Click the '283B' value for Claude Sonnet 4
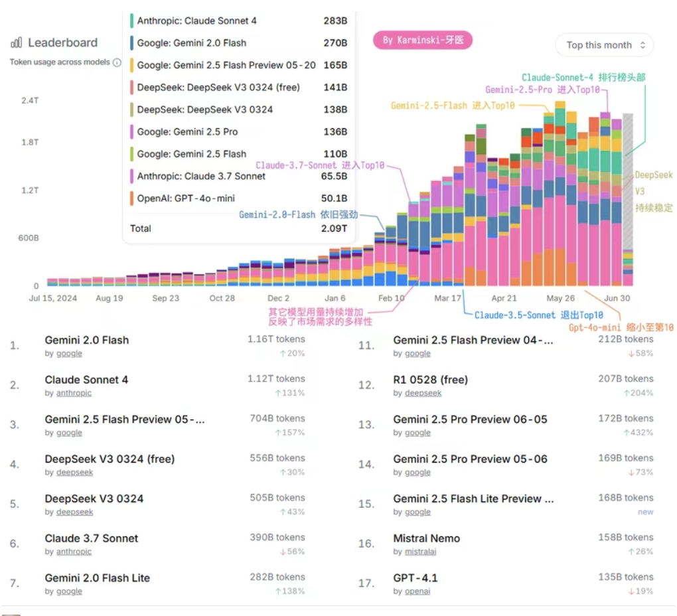The image size is (677, 616). point(335,21)
